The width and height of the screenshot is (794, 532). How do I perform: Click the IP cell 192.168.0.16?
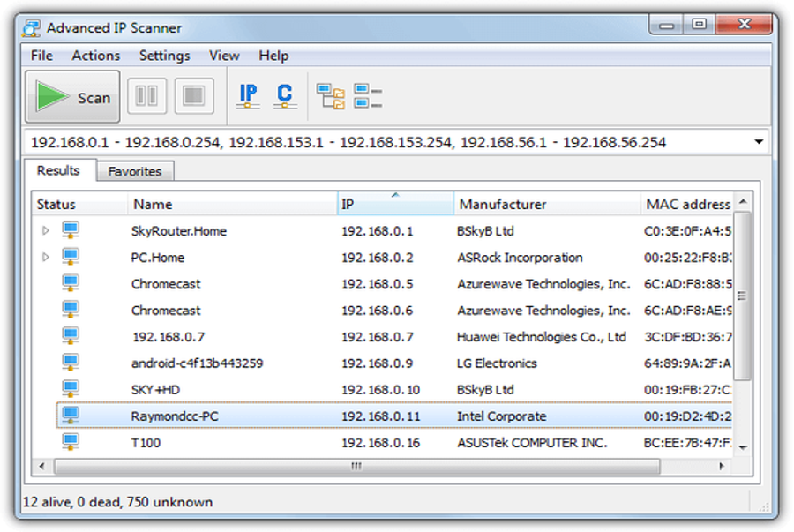[x=381, y=443]
